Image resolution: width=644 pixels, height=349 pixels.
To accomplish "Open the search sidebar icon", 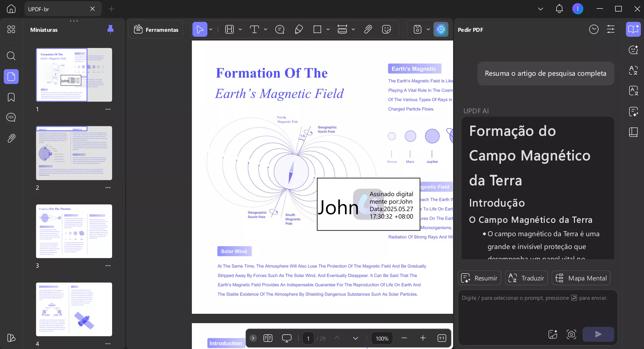I will pyautogui.click(x=11, y=56).
